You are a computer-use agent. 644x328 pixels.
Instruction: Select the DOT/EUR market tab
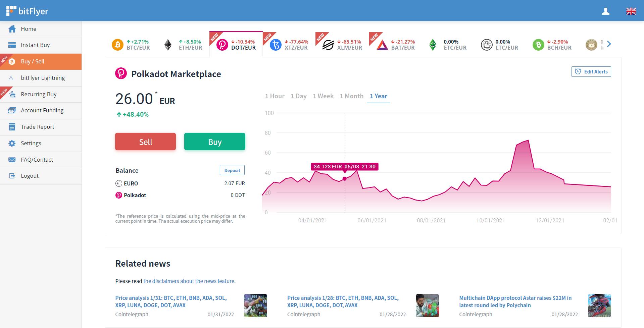click(x=236, y=45)
